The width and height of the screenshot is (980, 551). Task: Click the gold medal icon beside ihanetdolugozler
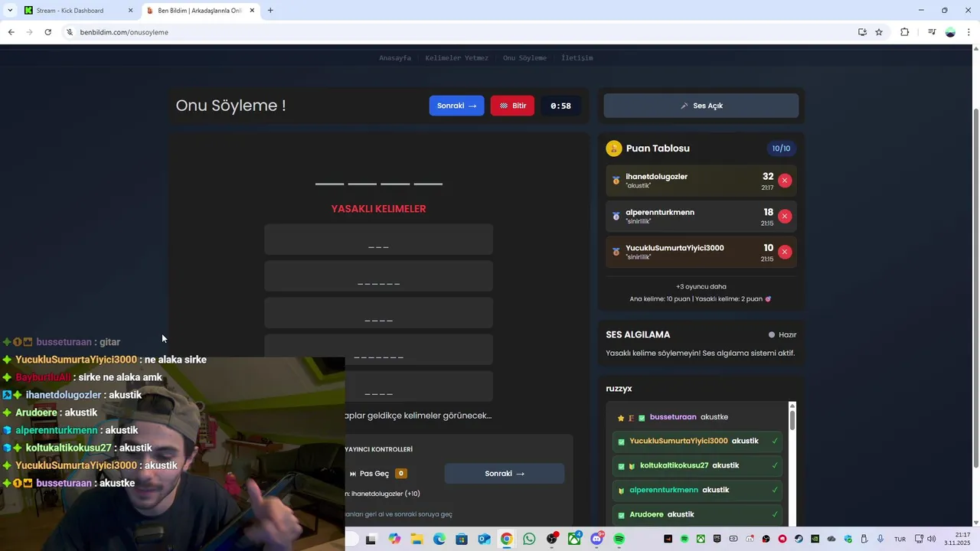616,181
